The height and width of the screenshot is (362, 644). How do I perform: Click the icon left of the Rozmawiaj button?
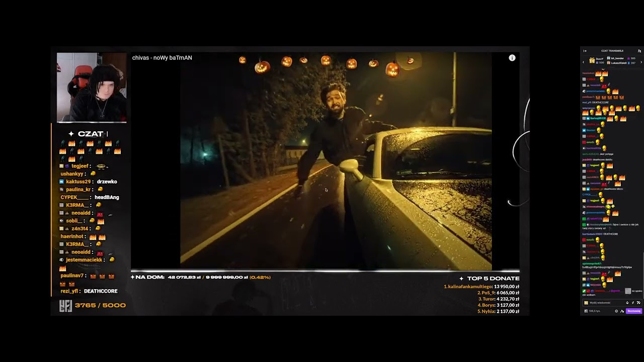[622, 311]
